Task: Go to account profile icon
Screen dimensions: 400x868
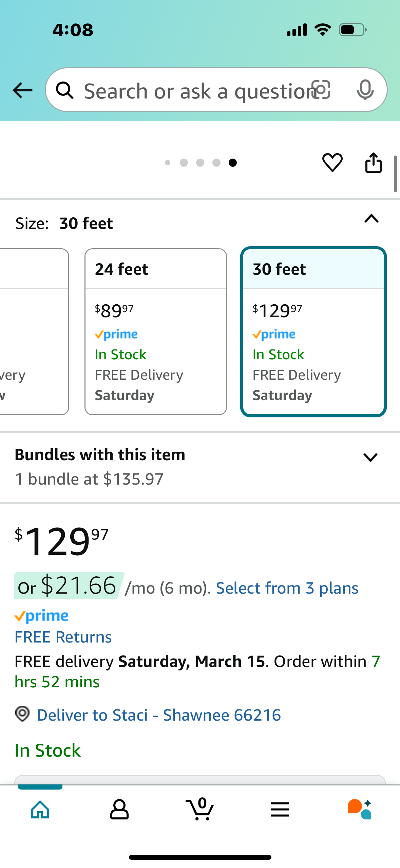Action: click(119, 809)
